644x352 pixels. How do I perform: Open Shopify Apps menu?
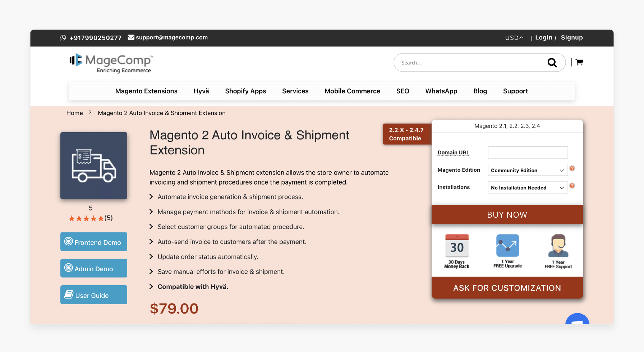click(245, 91)
